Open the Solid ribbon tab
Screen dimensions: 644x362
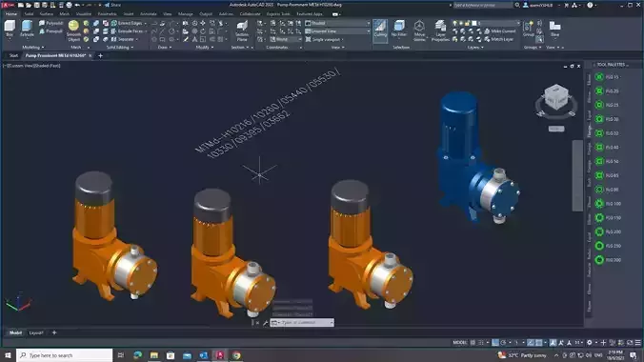[x=29, y=14]
